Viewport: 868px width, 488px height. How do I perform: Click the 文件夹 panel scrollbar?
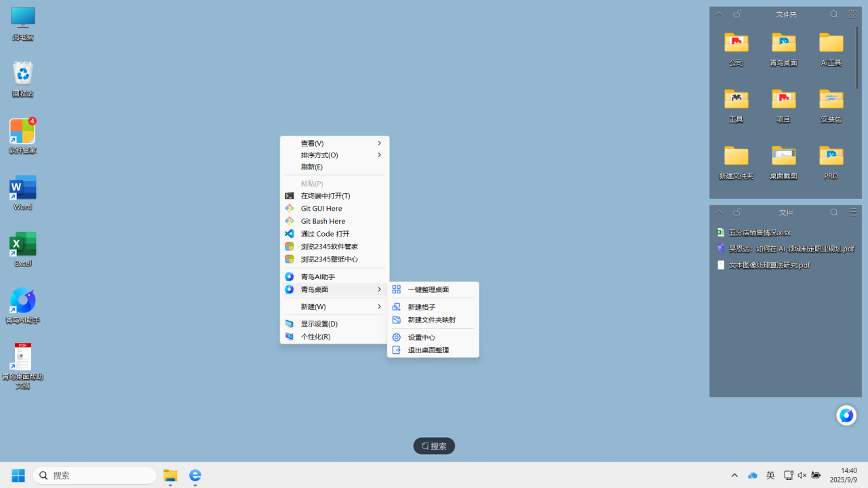tap(857, 58)
